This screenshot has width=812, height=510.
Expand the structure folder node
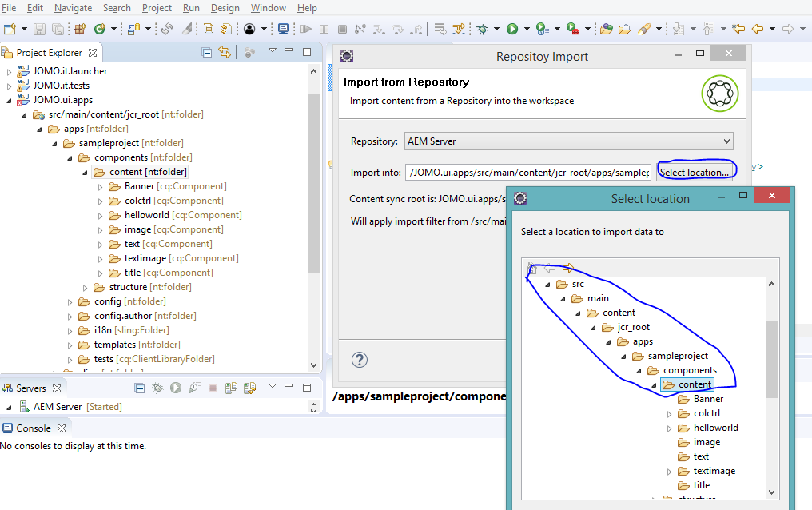click(86, 286)
